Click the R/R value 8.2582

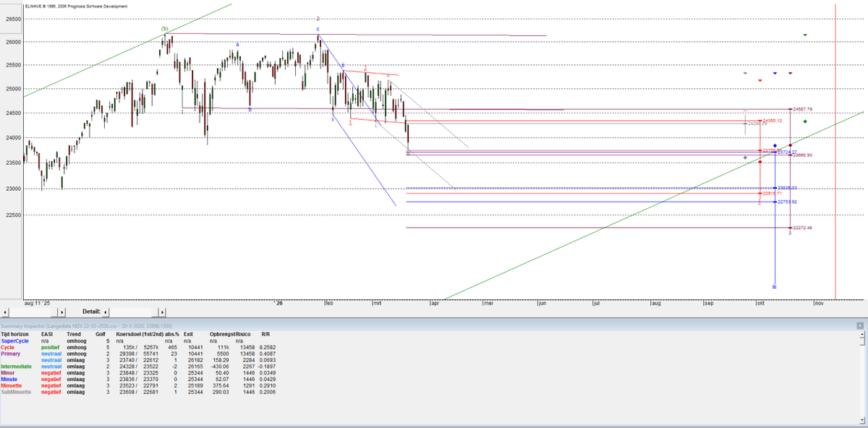[269, 348]
